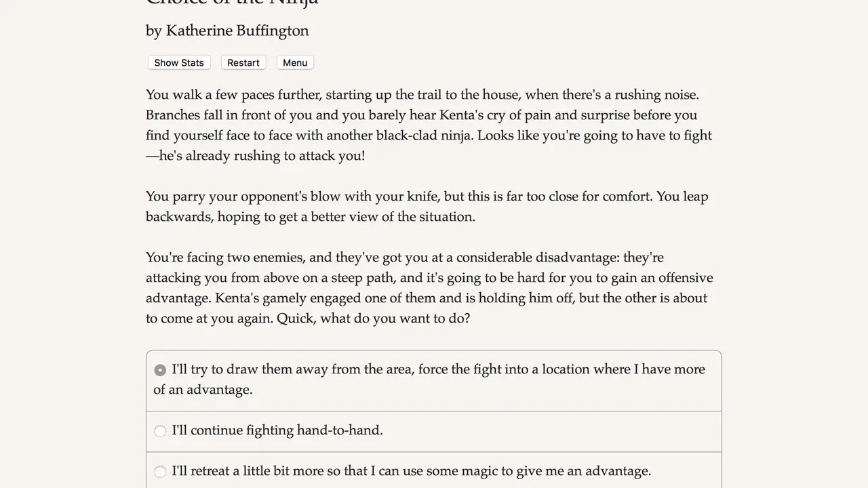The width and height of the screenshot is (868, 488).
Task: Select the 'draw them away' radio button
Action: (x=160, y=370)
